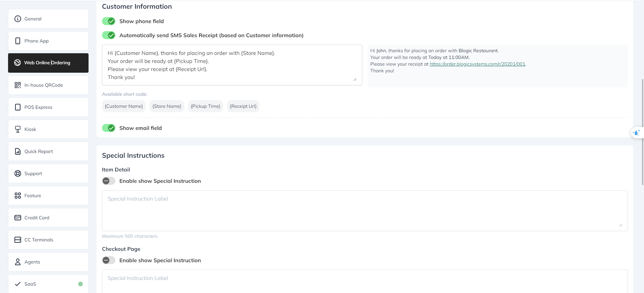Insert the {Pickup Time} short code
This screenshot has height=293, width=644.
coord(205,106)
